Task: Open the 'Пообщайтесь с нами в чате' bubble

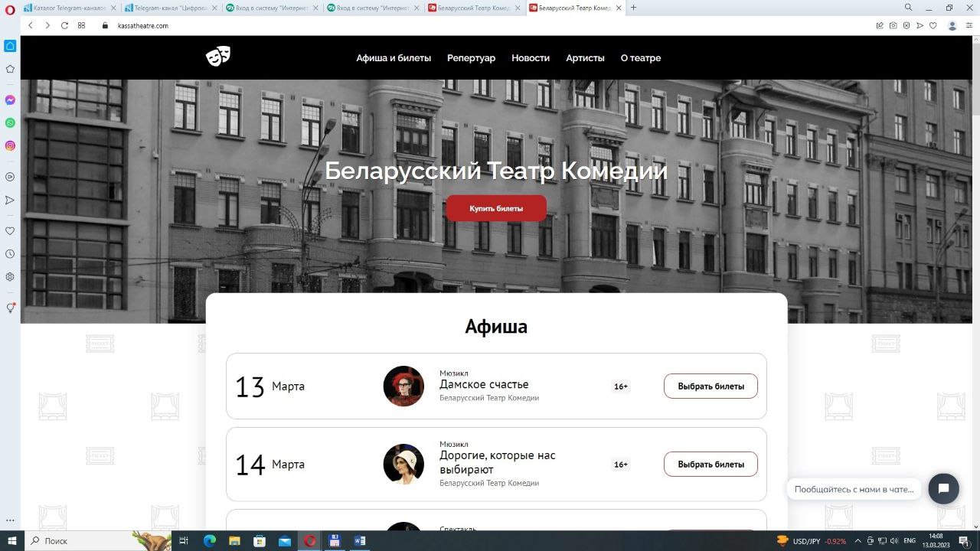Action: (x=854, y=489)
